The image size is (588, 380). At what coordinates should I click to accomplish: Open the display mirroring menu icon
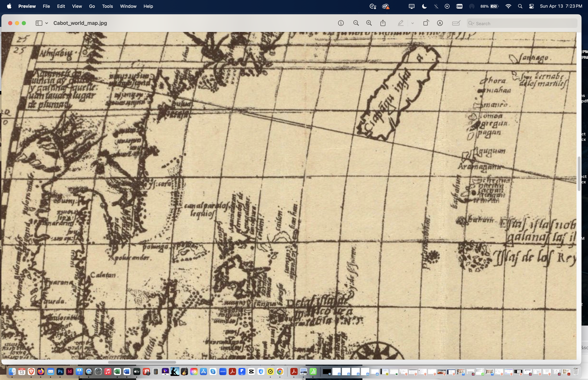coord(411,6)
